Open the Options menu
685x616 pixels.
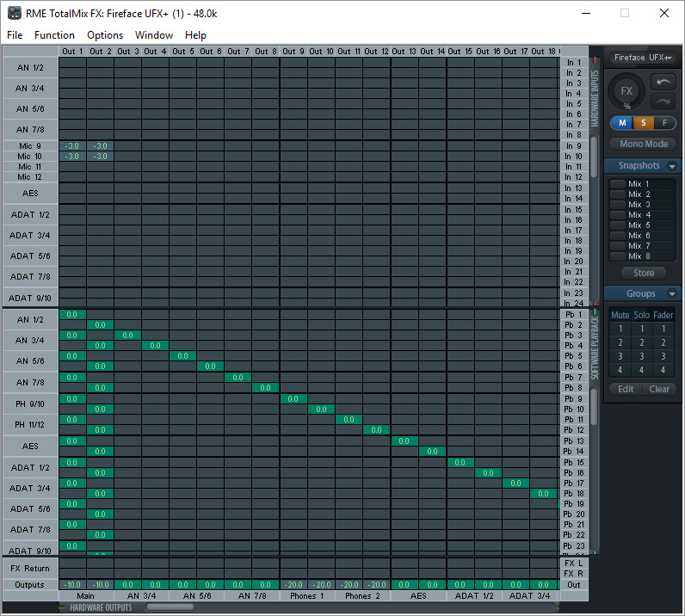click(105, 35)
